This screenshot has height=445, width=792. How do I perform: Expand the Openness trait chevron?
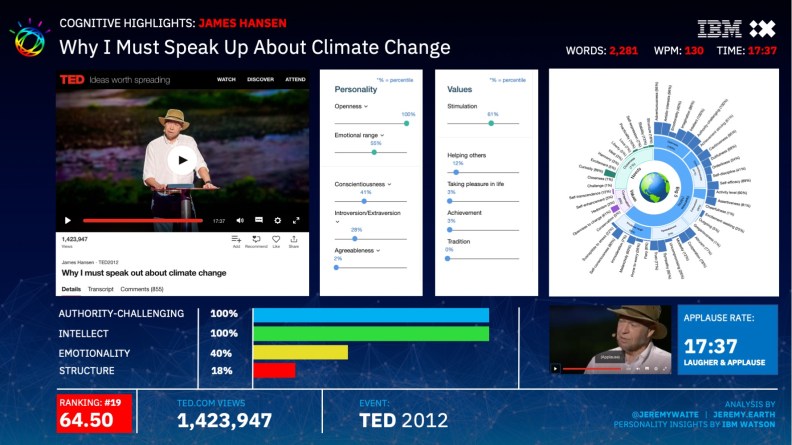[366, 106]
